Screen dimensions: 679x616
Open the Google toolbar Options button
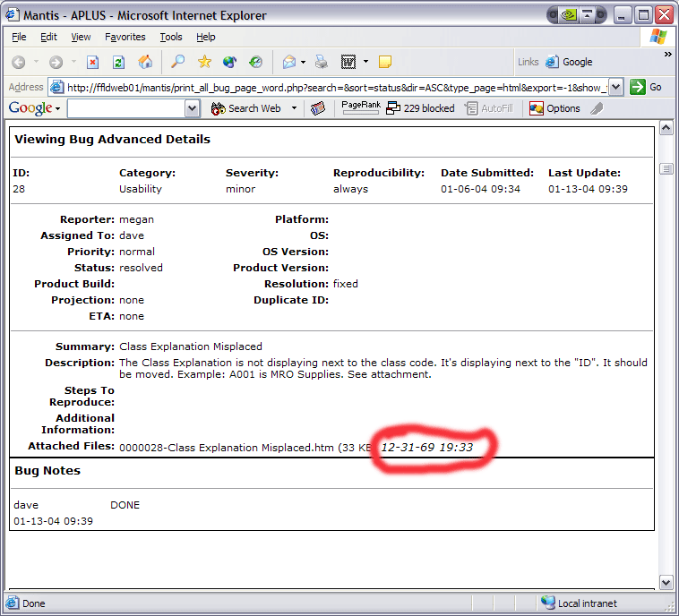(x=554, y=108)
